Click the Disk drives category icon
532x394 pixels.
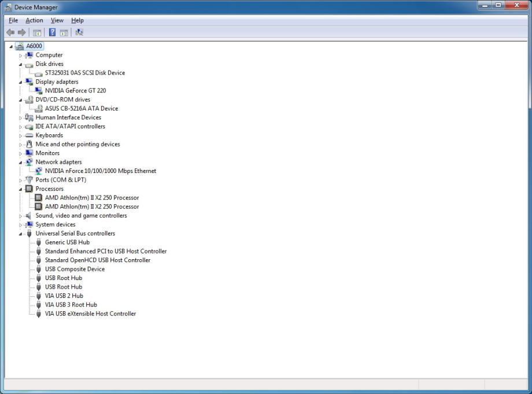point(29,64)
